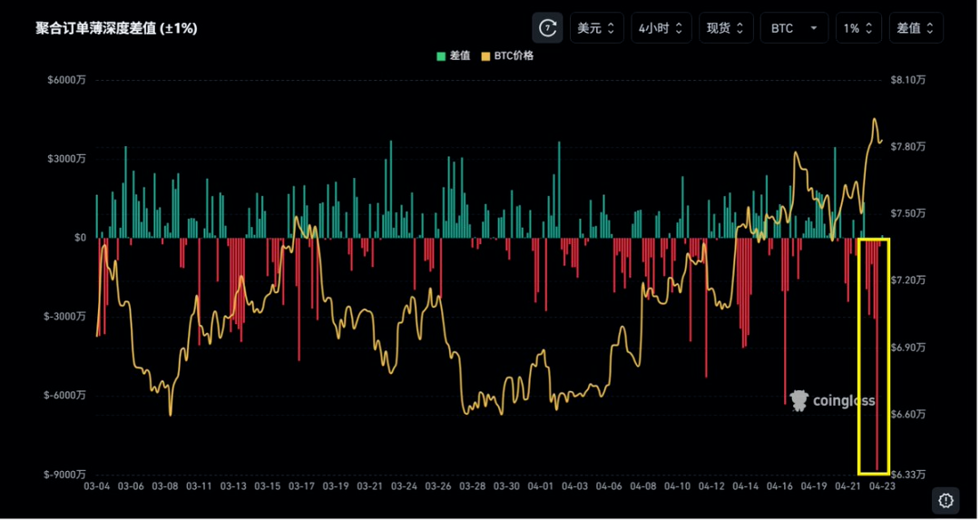Click the yellow BTC价格 legend square
Viewport: 980px width, 520px height.
485,56
